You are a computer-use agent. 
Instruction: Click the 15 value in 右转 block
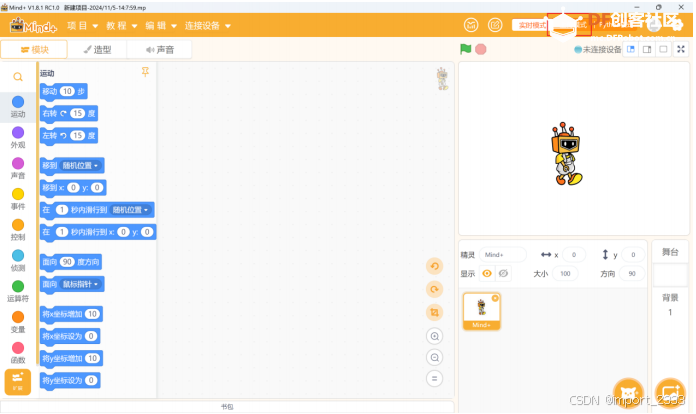77,113
